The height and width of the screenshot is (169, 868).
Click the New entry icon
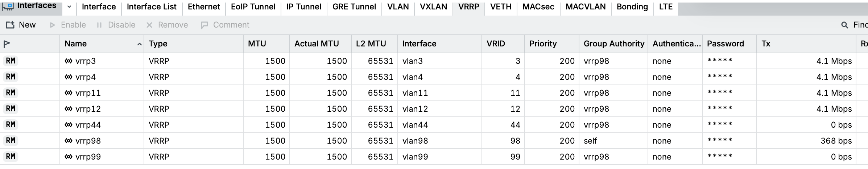coord(10,25)
